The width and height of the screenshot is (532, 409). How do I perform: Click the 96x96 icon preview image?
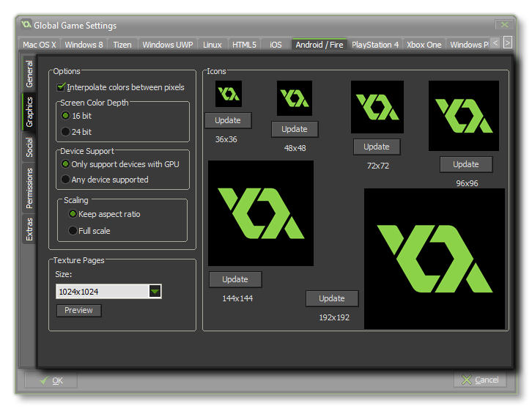point(464,116)
